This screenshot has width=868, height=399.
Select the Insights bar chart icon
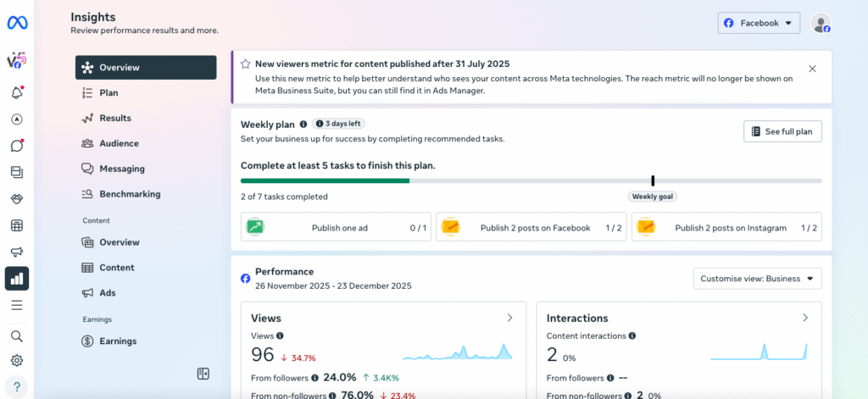(x=17, y=279)
